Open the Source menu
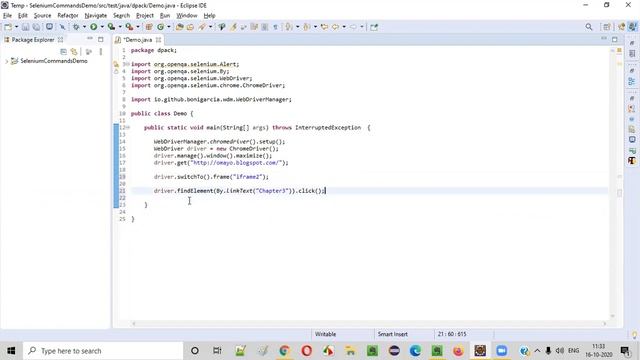The height and width of the screenshot is (360, 640). (42, 16)
